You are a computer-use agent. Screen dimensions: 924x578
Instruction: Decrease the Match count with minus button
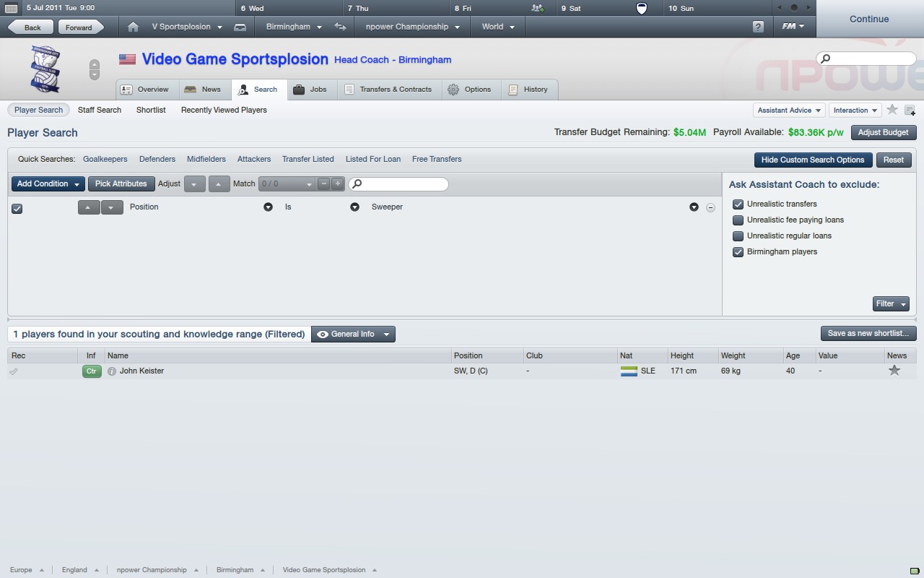pyautogui.click(x=324, y=184)
